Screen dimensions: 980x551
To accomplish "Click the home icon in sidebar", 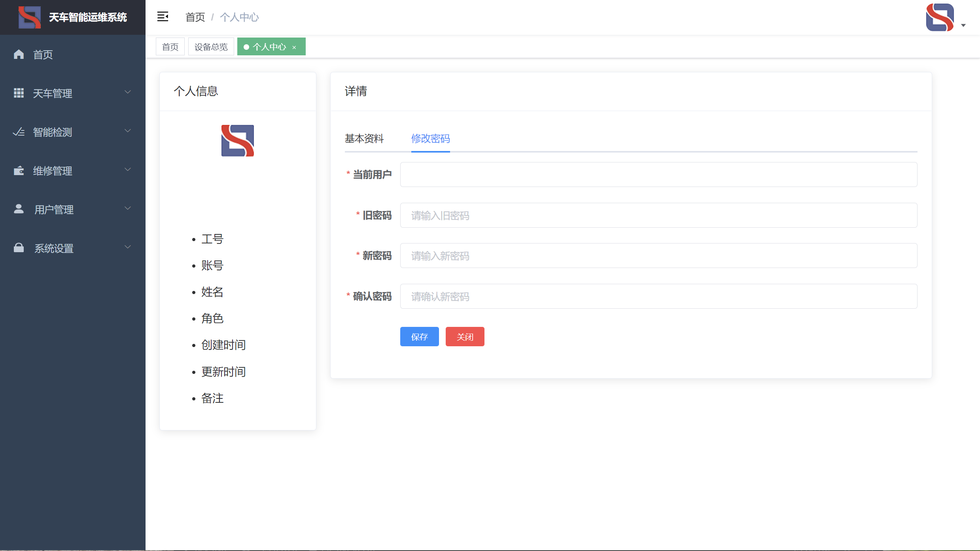I will [19, 55].
